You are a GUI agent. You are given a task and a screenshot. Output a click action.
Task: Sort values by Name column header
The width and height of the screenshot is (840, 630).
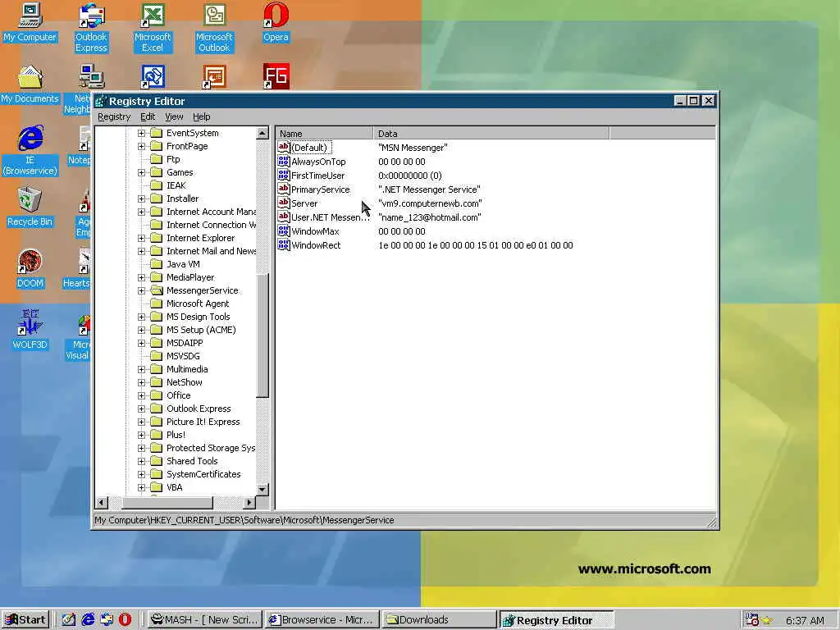click(x=325, y=134)
